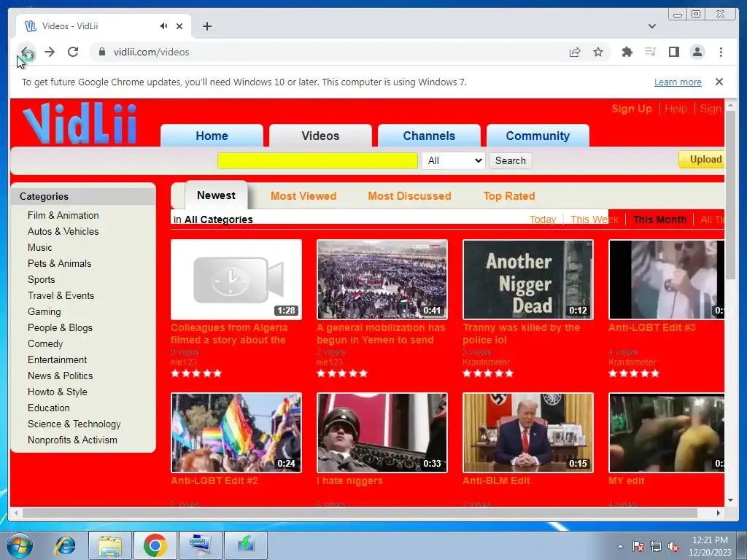This screenshot has height=560, width=747.
Task: Click the volume icon in system tray
Action: pyautogui.click(x=673, y=547)
